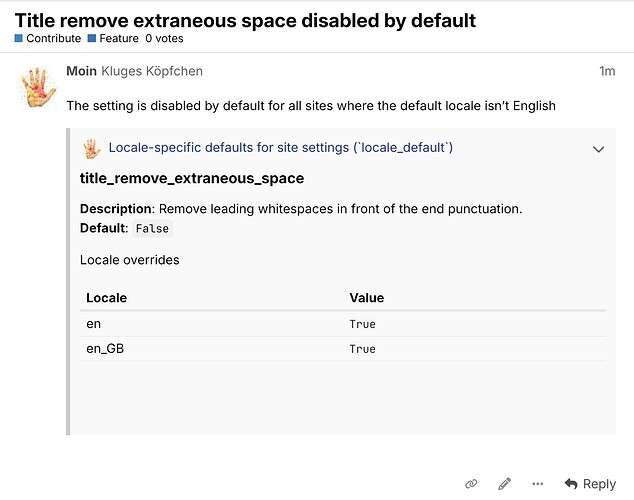Copy the post share link icon
The height and width of the screenshot is (500, 634).
471,483
